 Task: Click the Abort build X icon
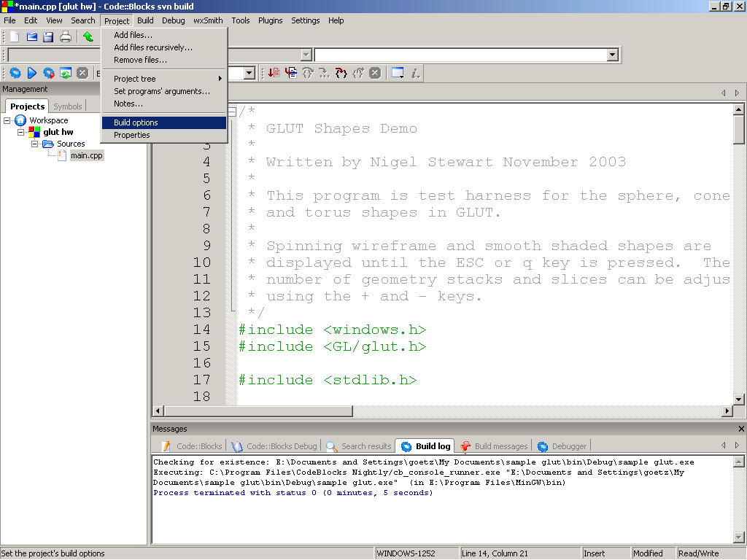tap(82, 73)
